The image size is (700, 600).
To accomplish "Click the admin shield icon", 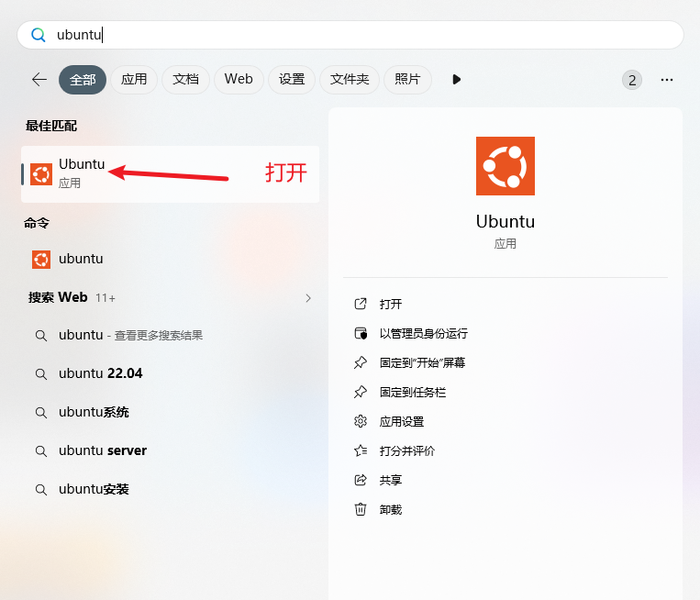I will pos(361,333).
